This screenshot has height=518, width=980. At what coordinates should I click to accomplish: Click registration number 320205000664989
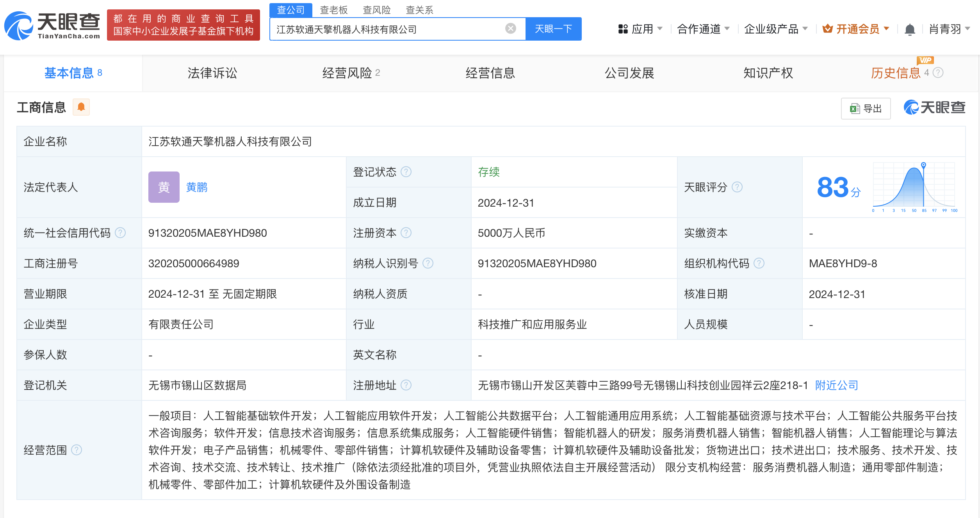point(194,264)
